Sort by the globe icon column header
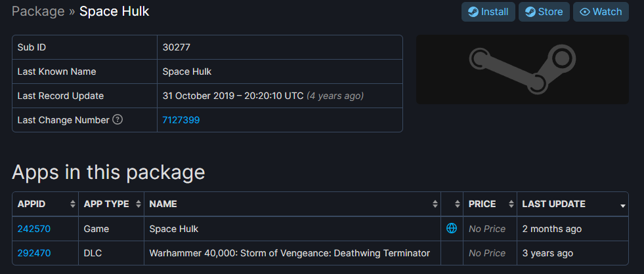The image size is (644, 274). (x=452, y=204)
